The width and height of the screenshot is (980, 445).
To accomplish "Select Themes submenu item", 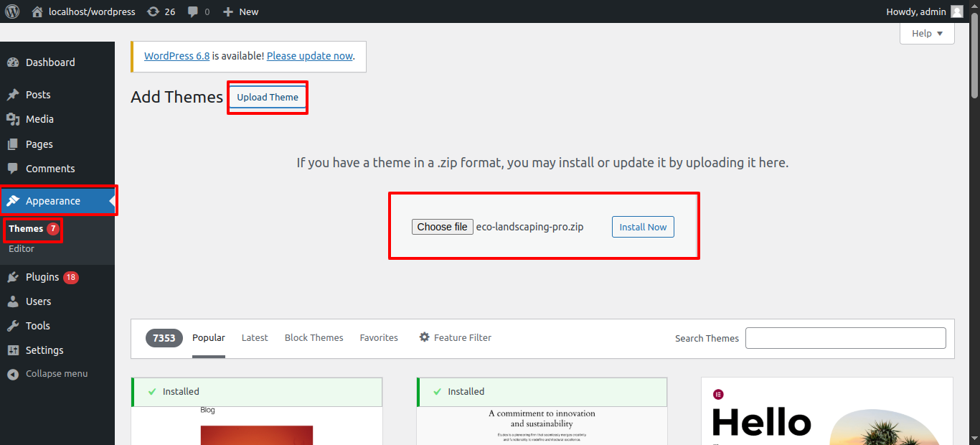I will click(x=26, y=229).
